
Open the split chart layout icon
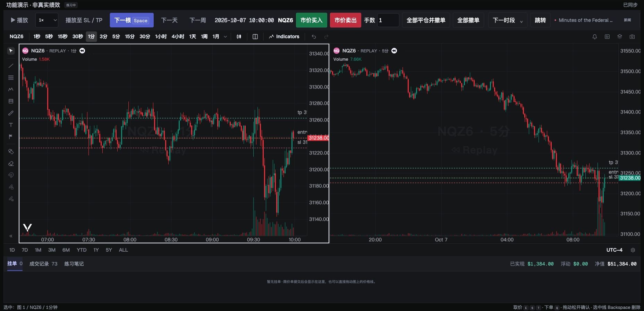tap(255, 36)
